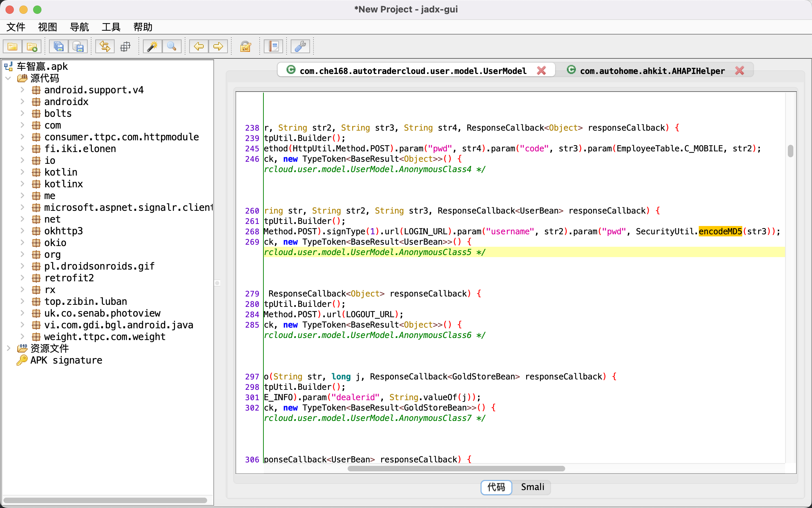
Task: Toggle deobfuscation padlock icon
Action: [245, 46]
